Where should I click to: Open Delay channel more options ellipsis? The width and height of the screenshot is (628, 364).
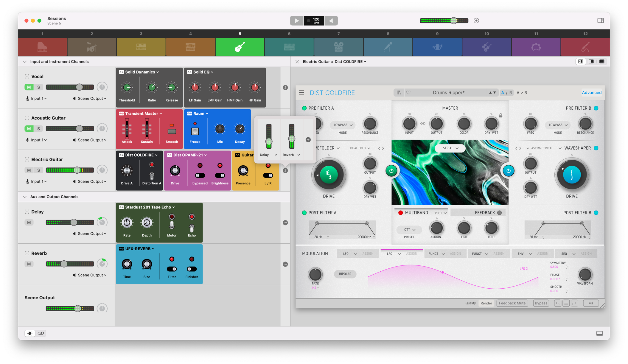point(285,223)
